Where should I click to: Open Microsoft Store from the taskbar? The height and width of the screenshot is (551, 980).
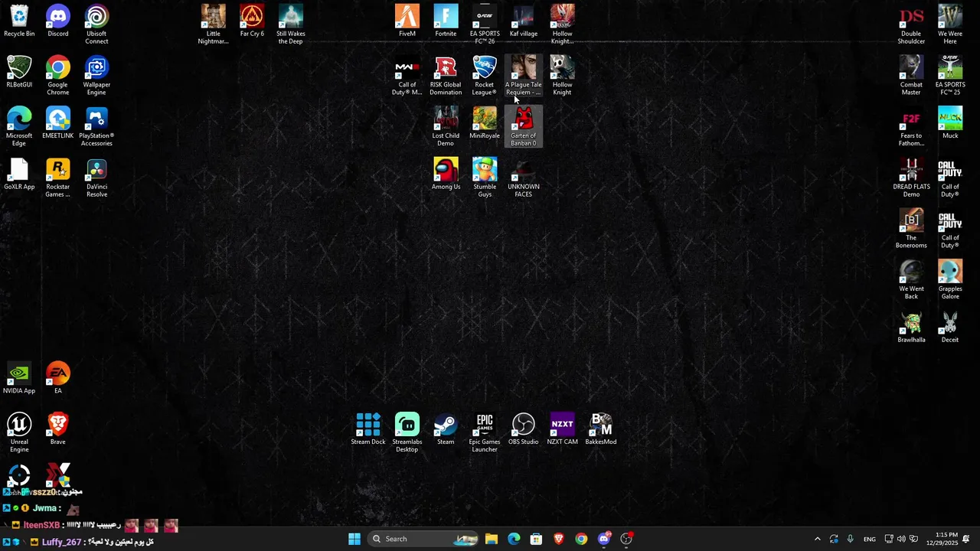[536, 539]
